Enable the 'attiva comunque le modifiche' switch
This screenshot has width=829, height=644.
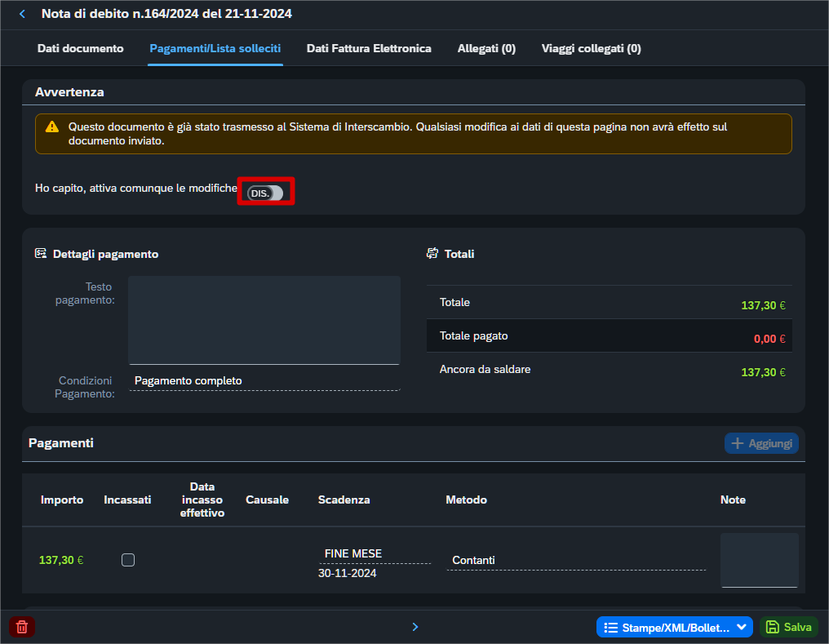pyautogui.click(x=265, y=193)
